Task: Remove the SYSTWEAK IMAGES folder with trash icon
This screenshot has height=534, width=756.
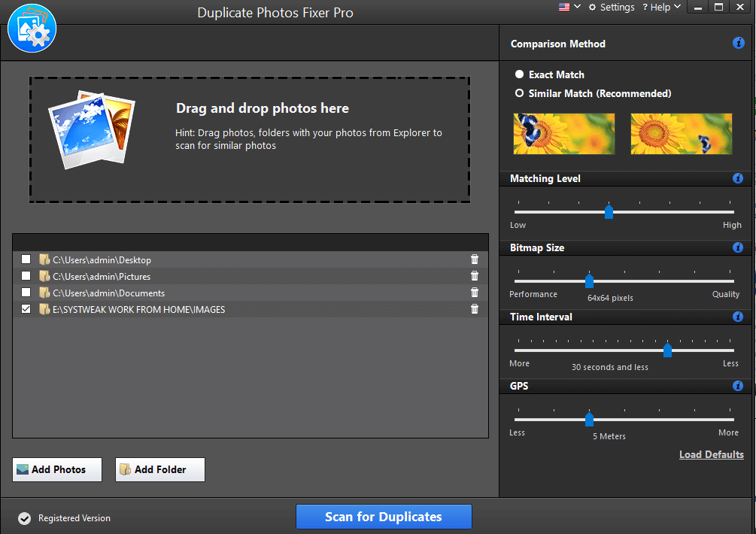Action: pos(475,309)
